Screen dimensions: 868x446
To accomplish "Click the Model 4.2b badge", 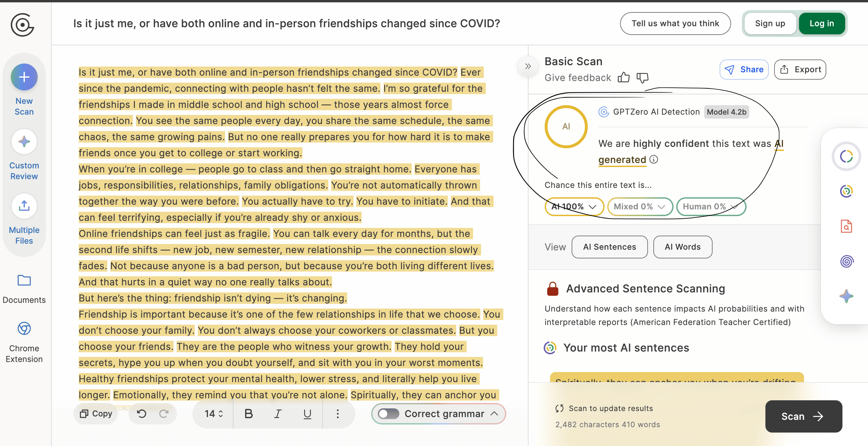I will [726, 112].
